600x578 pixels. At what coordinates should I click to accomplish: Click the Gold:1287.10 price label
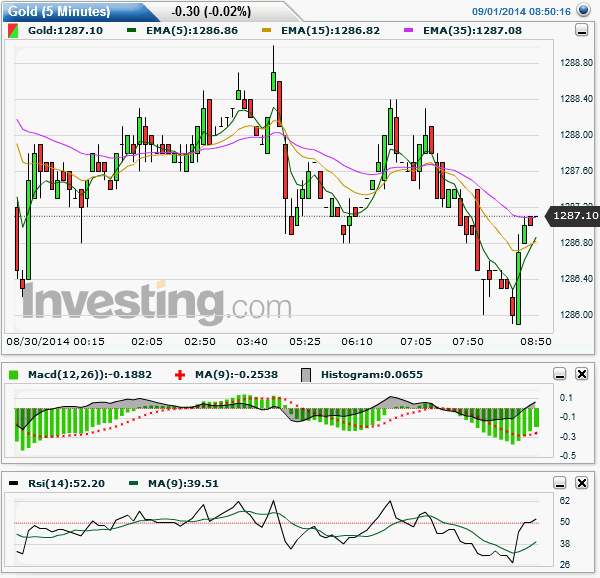pos(65,31)
